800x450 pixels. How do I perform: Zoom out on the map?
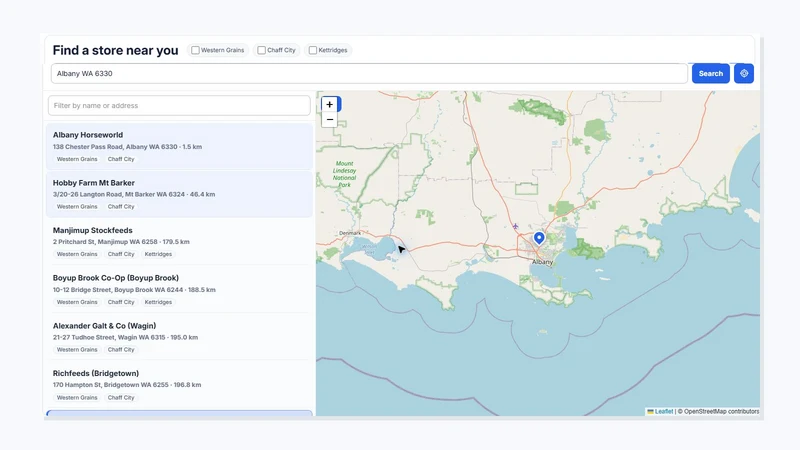[x=330, y=119]
